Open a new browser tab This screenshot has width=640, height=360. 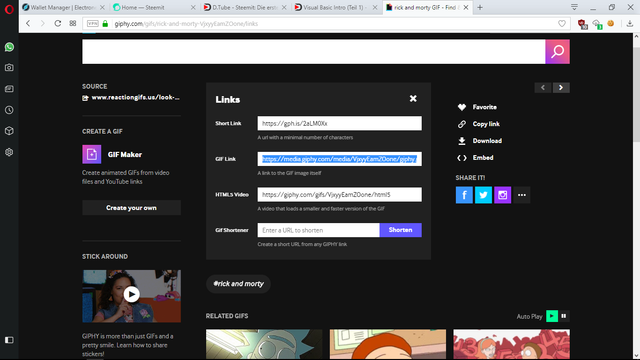[x=480, y=7]
